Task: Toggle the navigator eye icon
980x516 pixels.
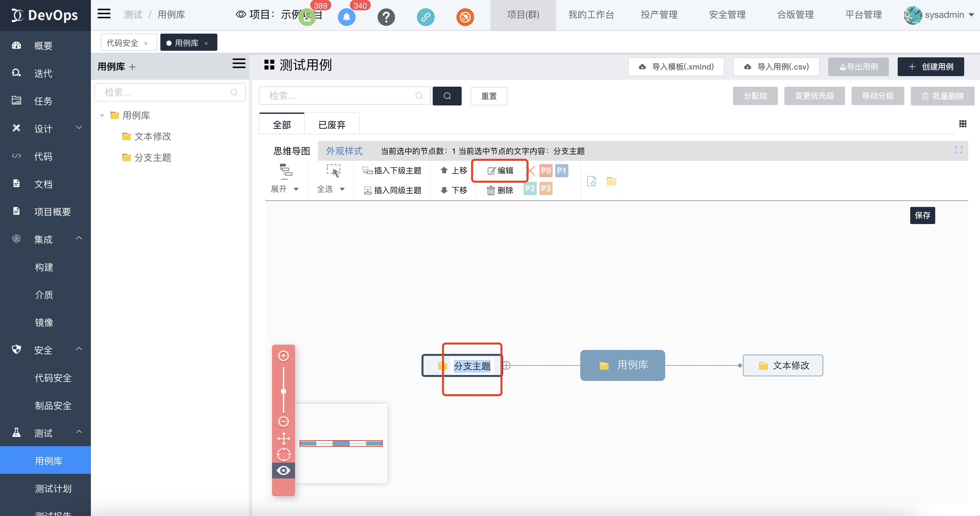Action: [284, 471]
